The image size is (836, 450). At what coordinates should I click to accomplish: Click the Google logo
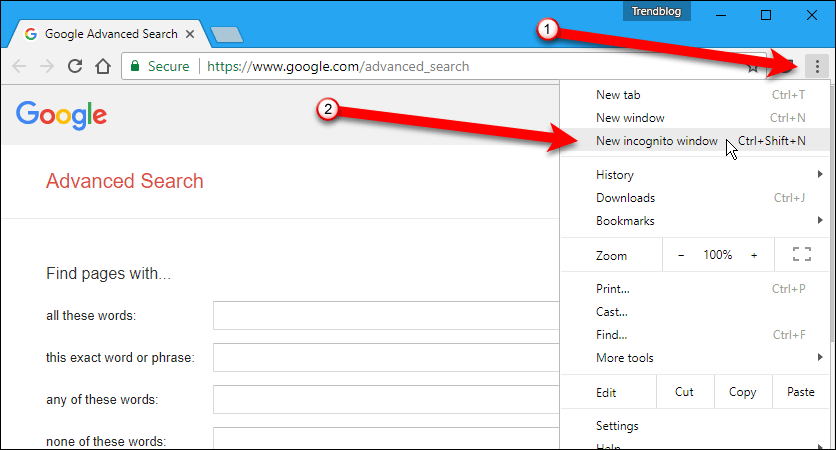pyautogui.click(x=61, y=115)
